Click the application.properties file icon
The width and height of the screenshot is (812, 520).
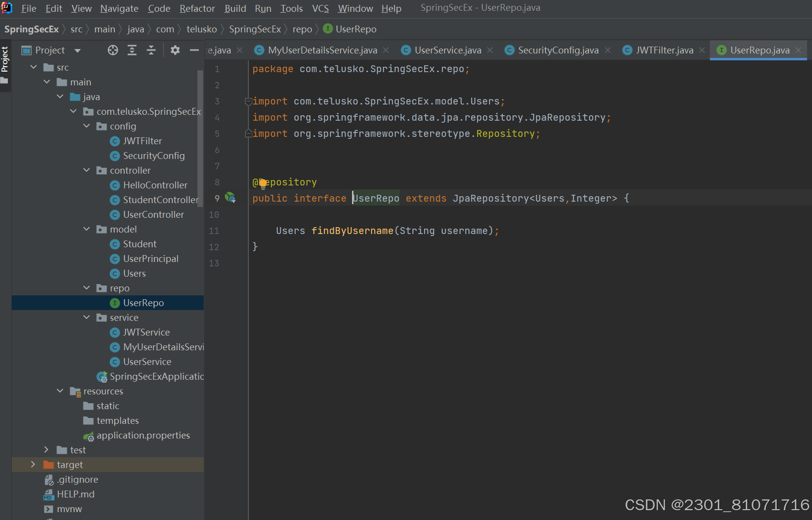point(89,435)
